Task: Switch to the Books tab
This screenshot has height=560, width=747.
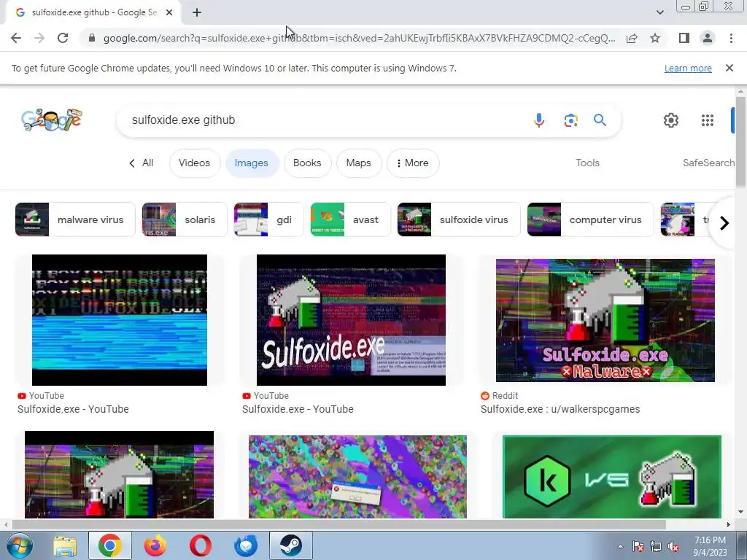Action: (307, 163)
